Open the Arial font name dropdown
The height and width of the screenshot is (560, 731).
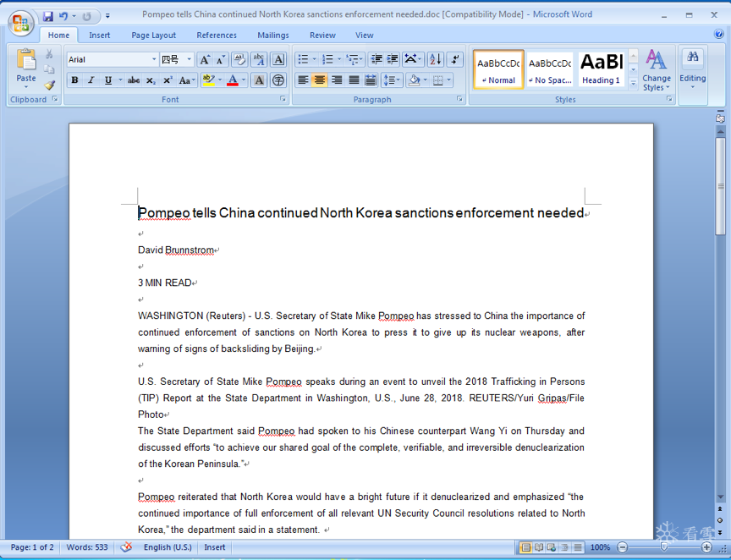click(154, 59)
